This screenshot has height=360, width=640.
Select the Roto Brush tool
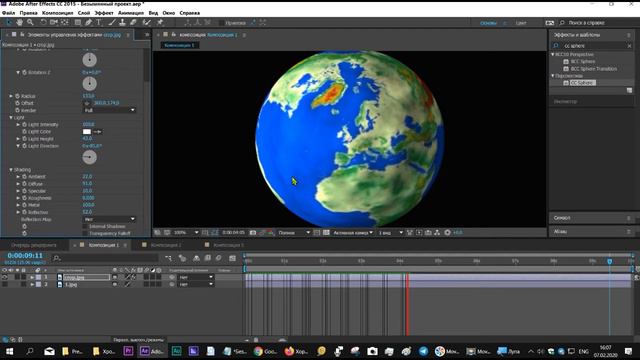[x=147, y=22]
